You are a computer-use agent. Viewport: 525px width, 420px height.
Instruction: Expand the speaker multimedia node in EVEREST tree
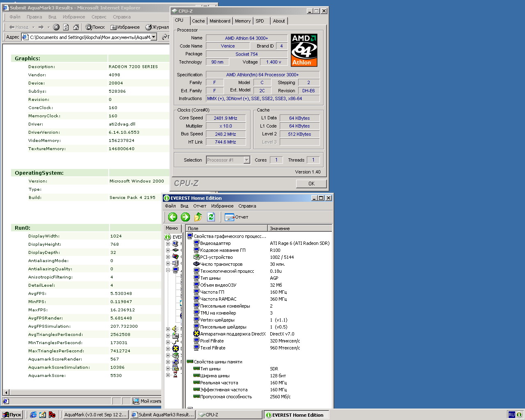pos(168,329)
